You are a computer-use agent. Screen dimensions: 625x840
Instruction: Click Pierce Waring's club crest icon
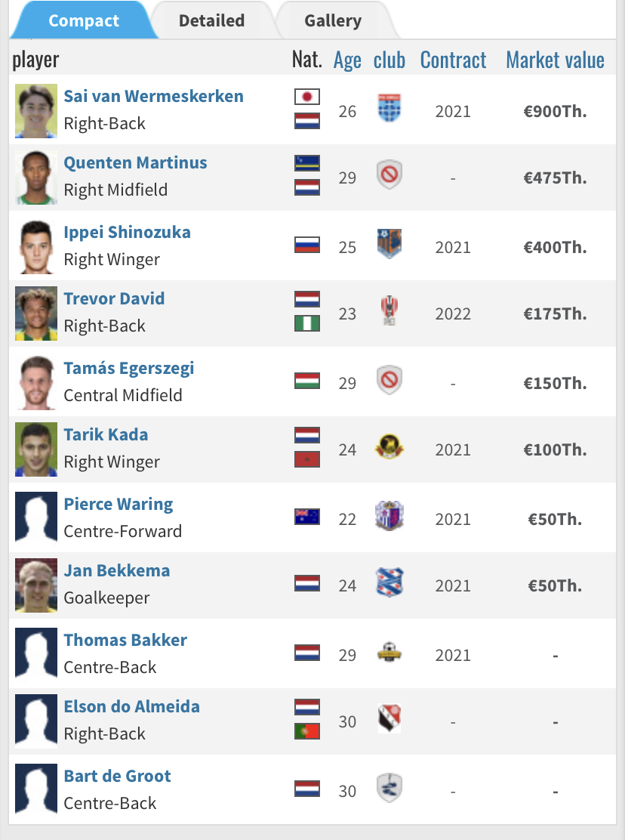389,517
